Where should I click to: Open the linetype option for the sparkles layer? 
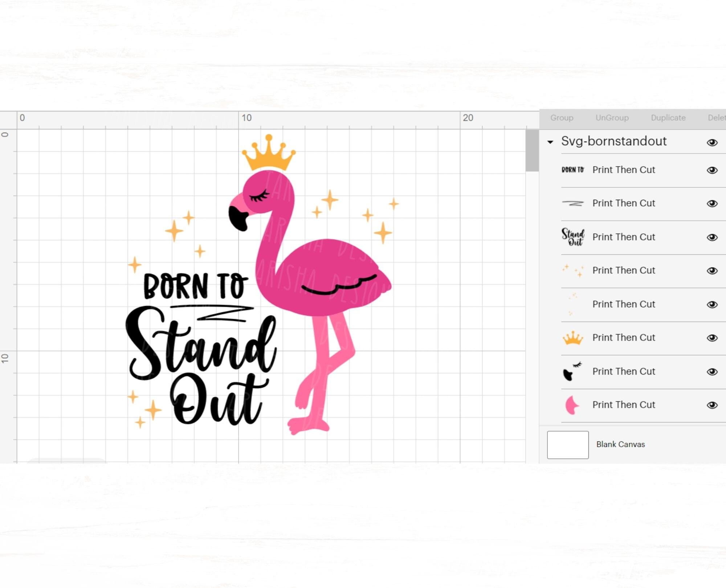[624, 270]
